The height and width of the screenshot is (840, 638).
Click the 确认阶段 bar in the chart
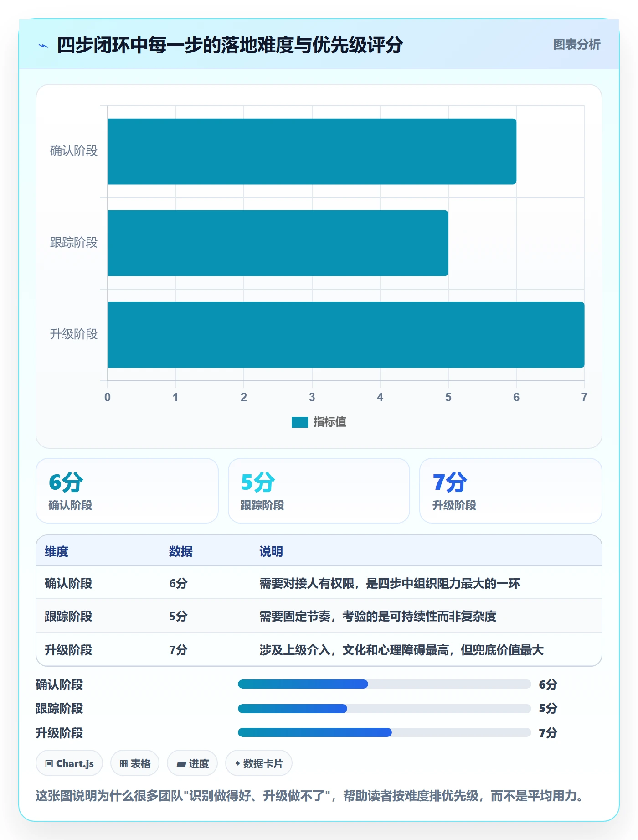tap(312, 151)
